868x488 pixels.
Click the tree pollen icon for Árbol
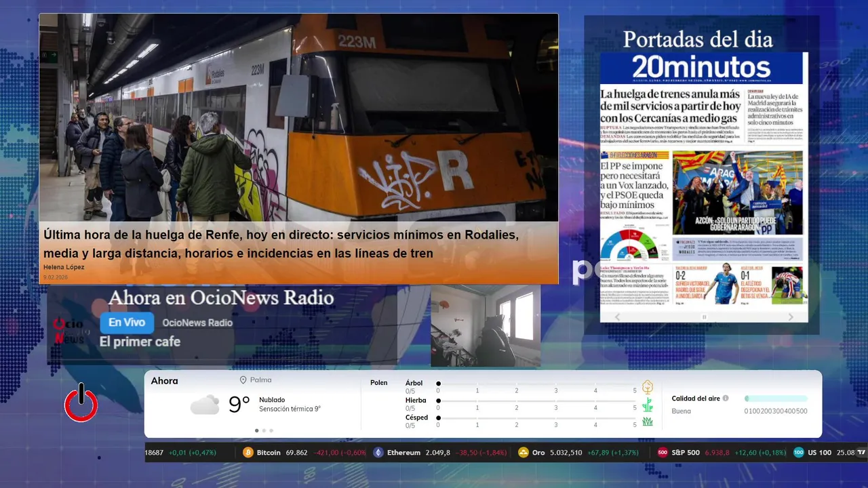coord(648,387)
